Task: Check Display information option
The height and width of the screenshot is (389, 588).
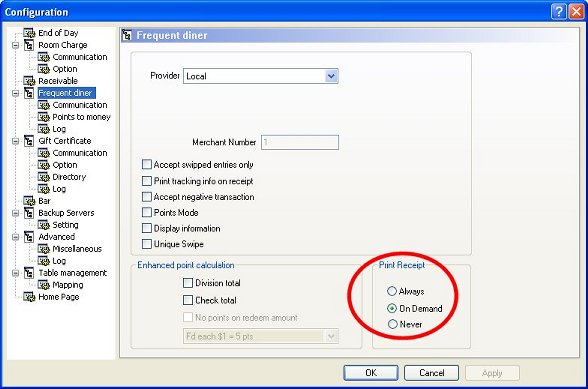Action: pyautogui.click(x=147, y=228)
